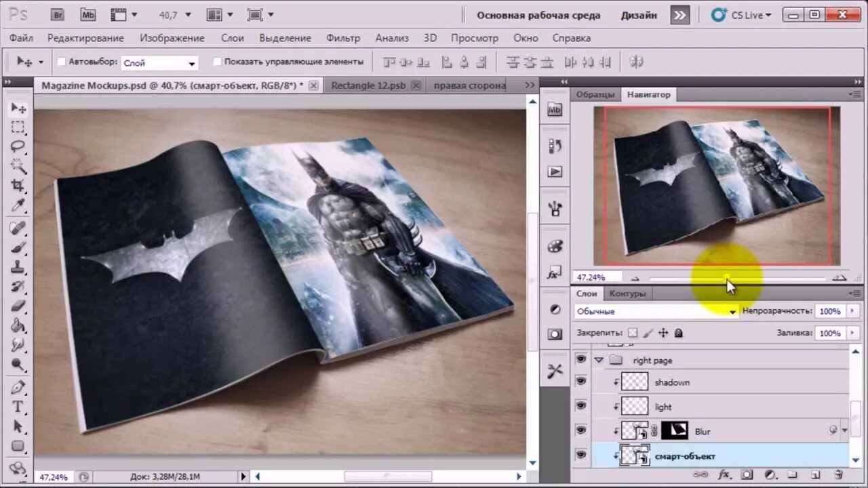Select the Move tool in the toolbox
Image resolution: width=868 pixels, height=488 pixels.
coord(18,108)
